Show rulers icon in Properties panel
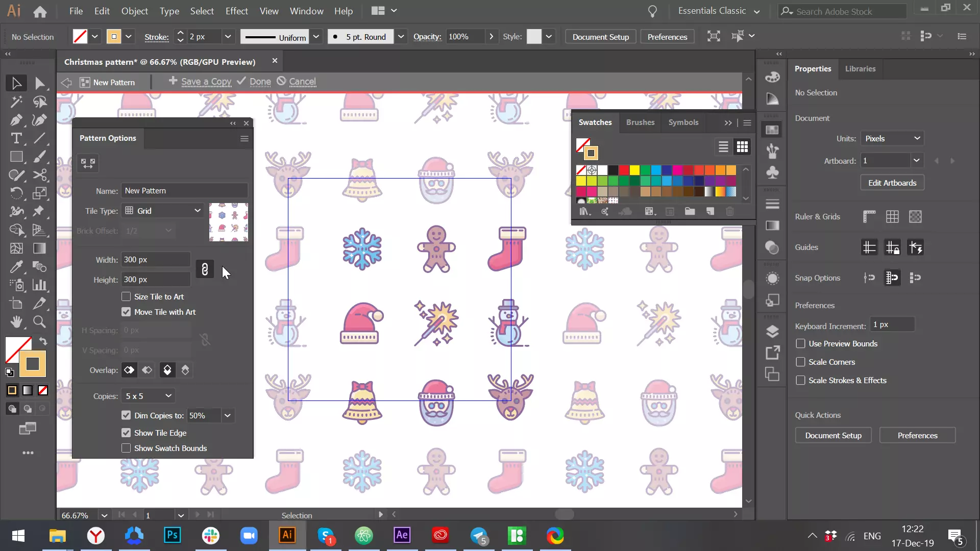The height and width of the screenshot is (551, 980). point(869,217)
